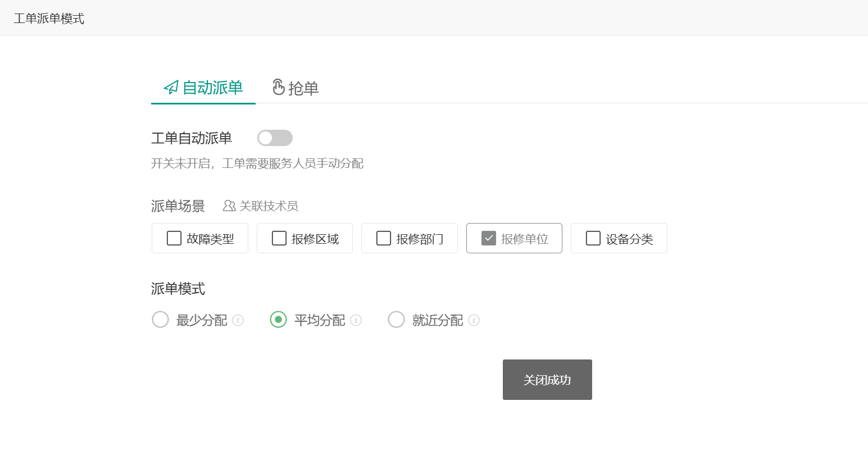Toggle the 工单自动派单 switch
The image size is (868, 460).
click(x=275, y=138)
